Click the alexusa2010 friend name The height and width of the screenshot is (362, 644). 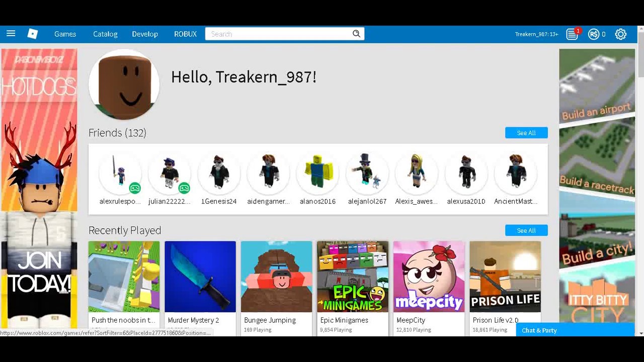pos(466,201)
